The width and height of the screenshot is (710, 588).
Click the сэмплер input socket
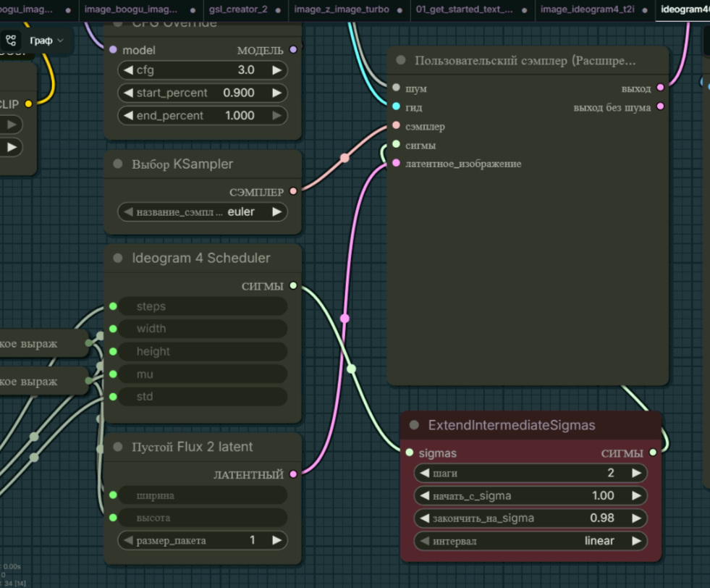point(396,125)
